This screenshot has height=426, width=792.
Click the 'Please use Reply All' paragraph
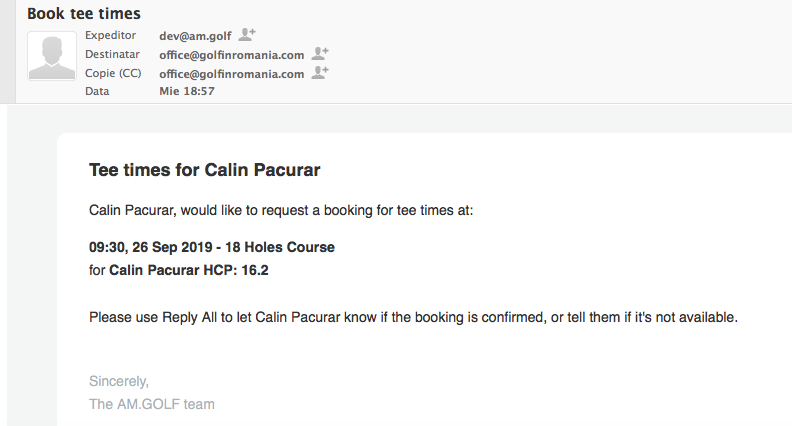(x=413, y=317)
